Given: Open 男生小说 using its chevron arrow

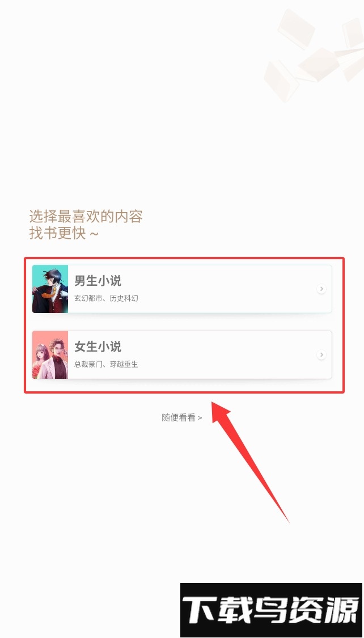Looking at the screenshot, I should 321,289.
